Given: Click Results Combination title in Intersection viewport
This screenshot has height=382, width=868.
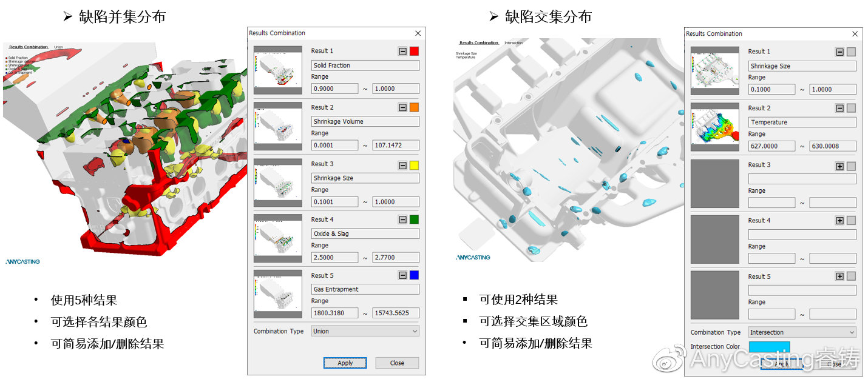Looking at the screenshot, I should point(479,43).
